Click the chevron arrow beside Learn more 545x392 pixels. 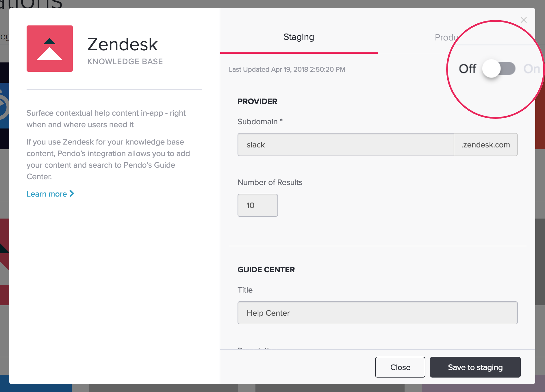tap(72, 194)
